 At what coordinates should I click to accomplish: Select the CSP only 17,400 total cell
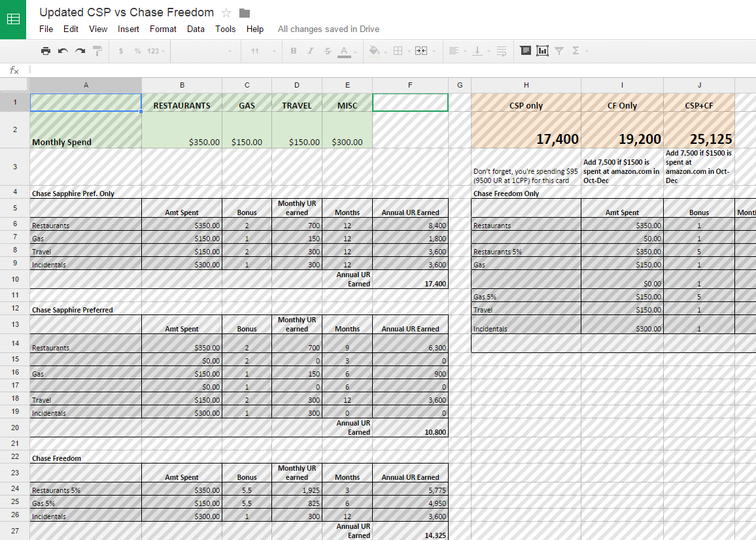pos(526,130)
